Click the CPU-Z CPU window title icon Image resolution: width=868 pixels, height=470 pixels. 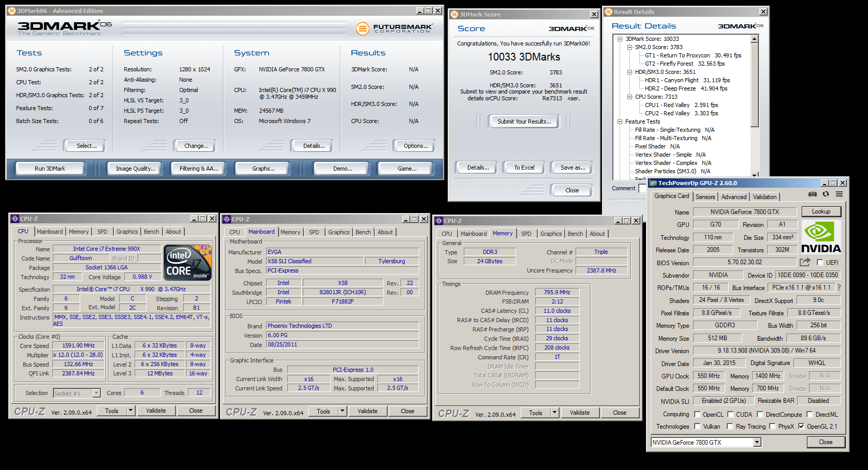(15, 219)
